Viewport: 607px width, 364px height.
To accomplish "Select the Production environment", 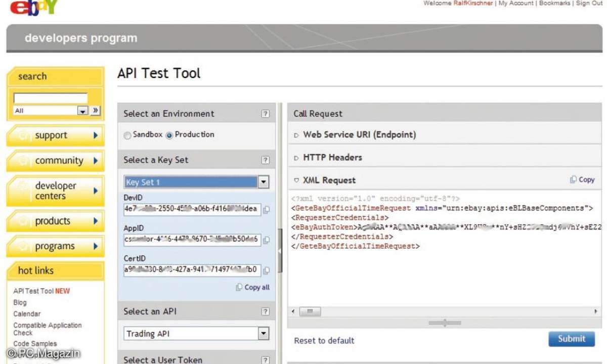I will (x=169, y=135).
